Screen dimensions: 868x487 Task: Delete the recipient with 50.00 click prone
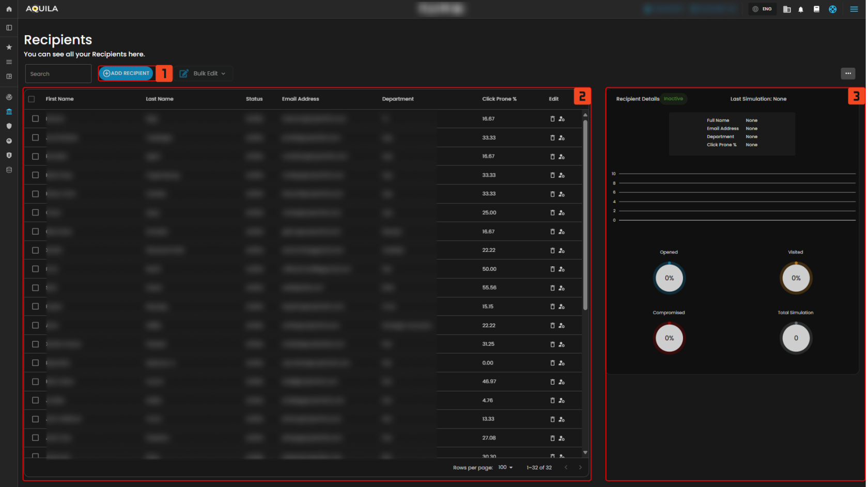click(552, 269)
